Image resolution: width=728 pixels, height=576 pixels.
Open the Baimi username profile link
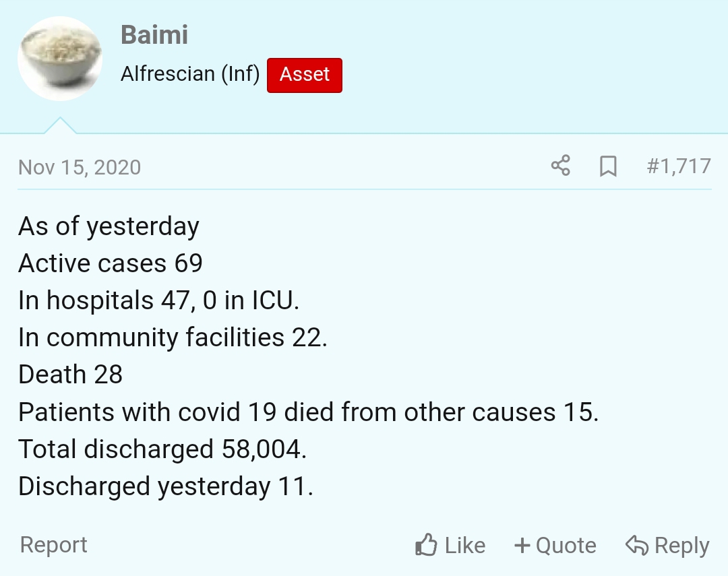154,35
